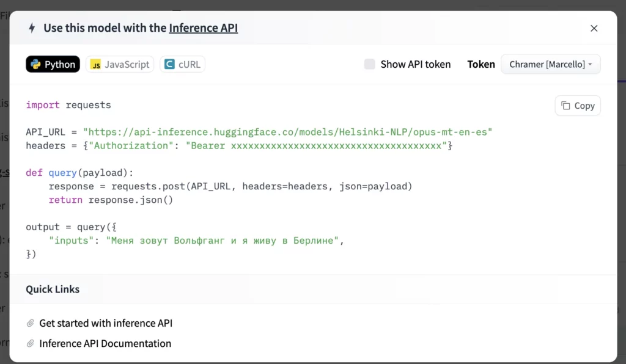Click the Token label
The width and height of the screenshot is (626, 364).
pyautogui.click(x=481, y=64)
